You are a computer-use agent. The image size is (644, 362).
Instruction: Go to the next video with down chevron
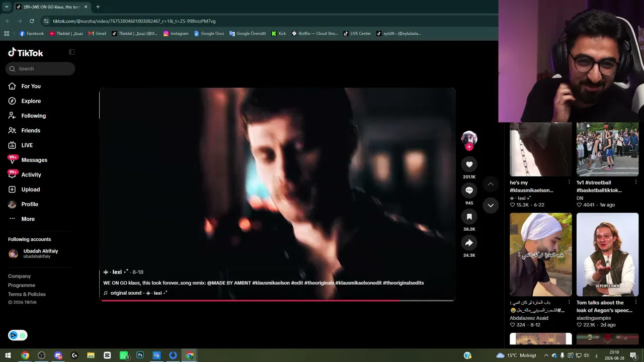(x=491, y=205)
